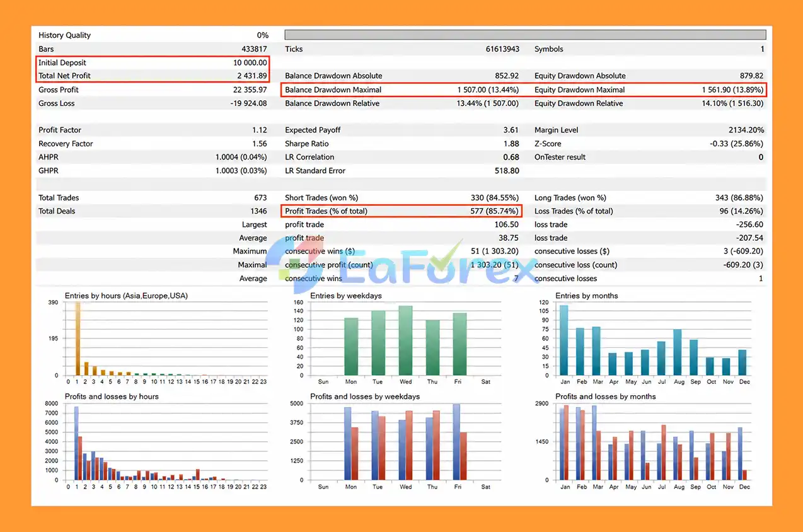Select the Symbols value 1
This screenshot has height=532, width=803.
click(762, 49)
